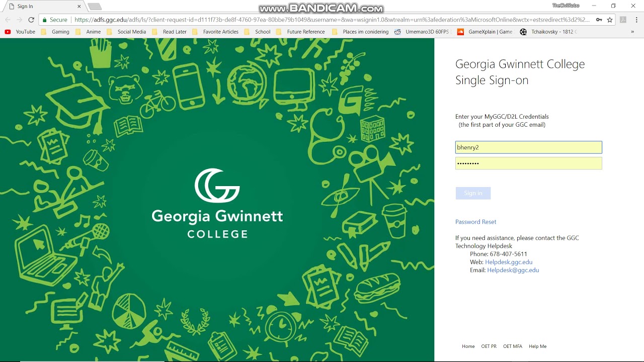Open the Social Media bookmarks folder
Screen dimensions: 644x362
[126, 32]
